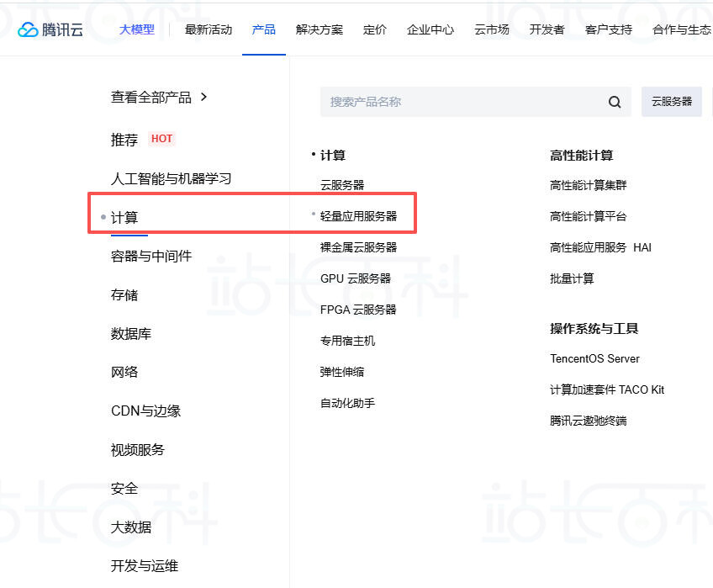Select the 数据库 product category
The image size is (713, 588).
pyautogui.click(x=130, y=333)
